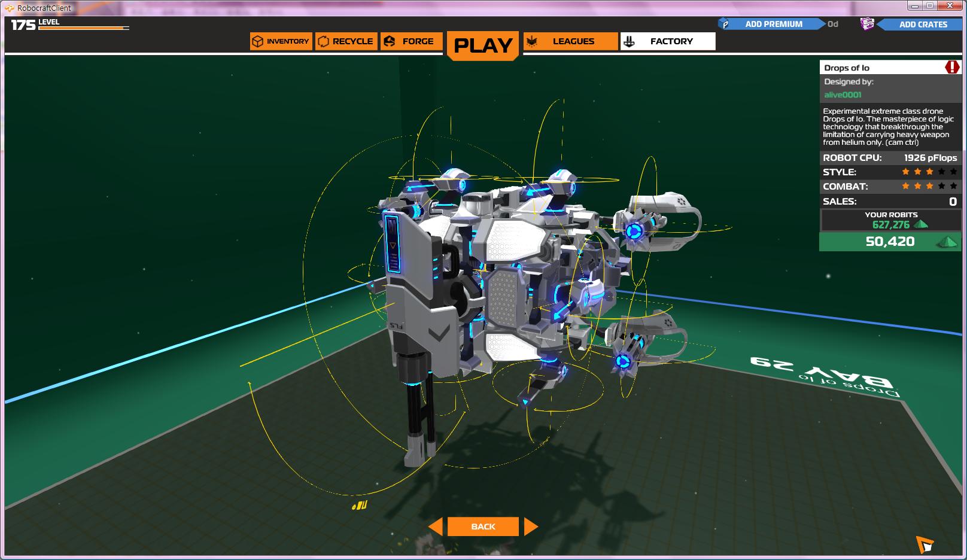Open the Forge tab
This screenshot has height=560, width=967.
(412, 41)
